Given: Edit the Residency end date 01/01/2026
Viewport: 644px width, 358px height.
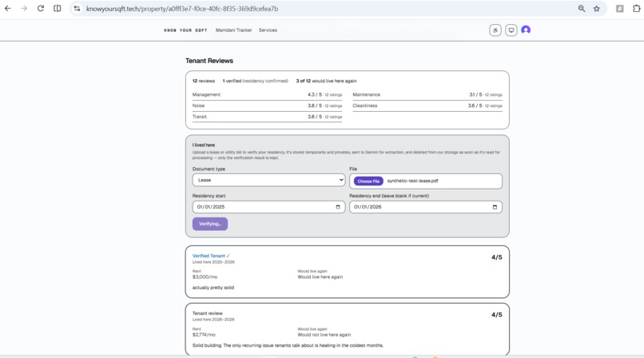Looking at the screenshot, I should tap(426, 207).
